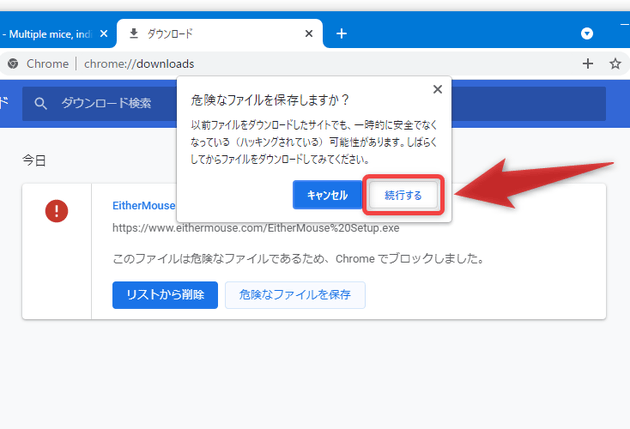Open a new tab with plus button
Viewport: 630px width, 429px height.
click(x=342, y=34)
